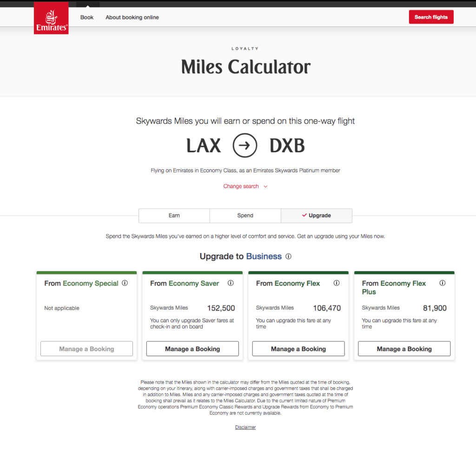Expand the Change search dropdown
The height and width of the screenshot is (450, 476).
click(241, 186)
